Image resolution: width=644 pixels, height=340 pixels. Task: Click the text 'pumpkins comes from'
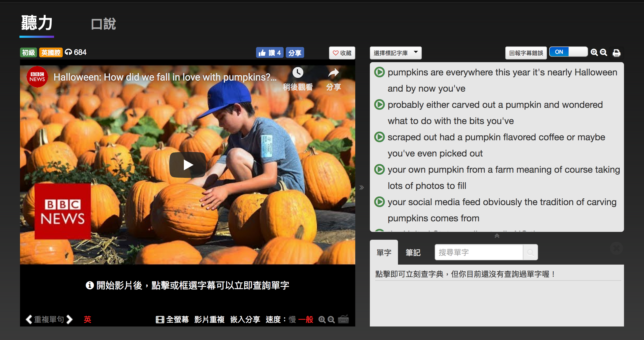coord(433,218)
